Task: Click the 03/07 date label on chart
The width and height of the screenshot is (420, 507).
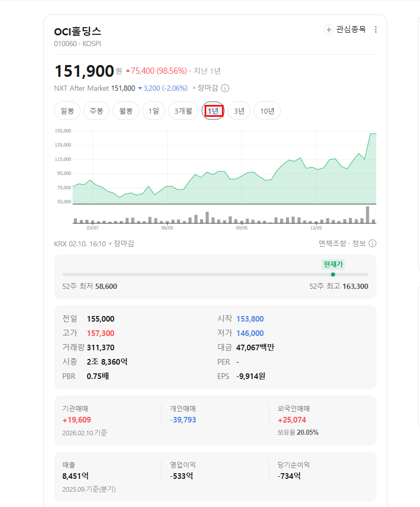Action: click(x=93, y=228)
